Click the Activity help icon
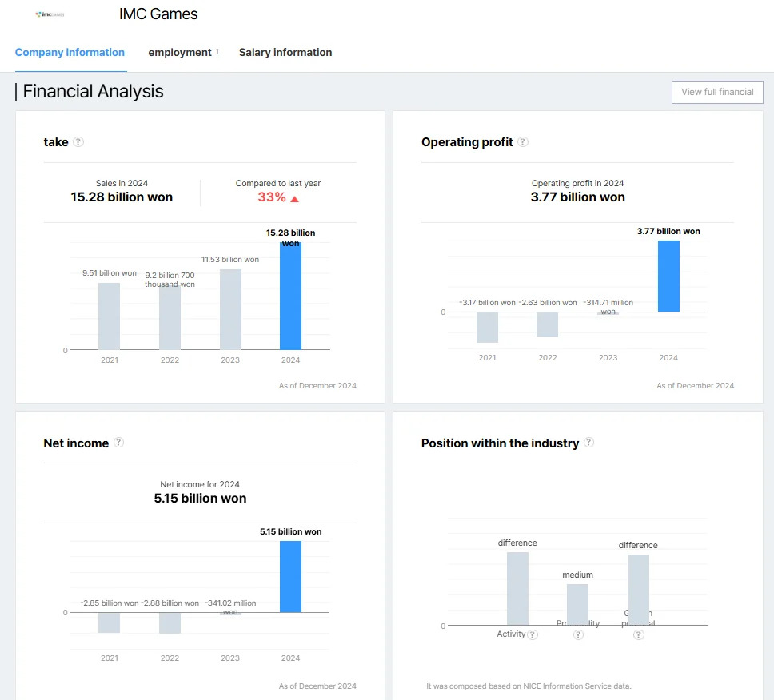 533,635
